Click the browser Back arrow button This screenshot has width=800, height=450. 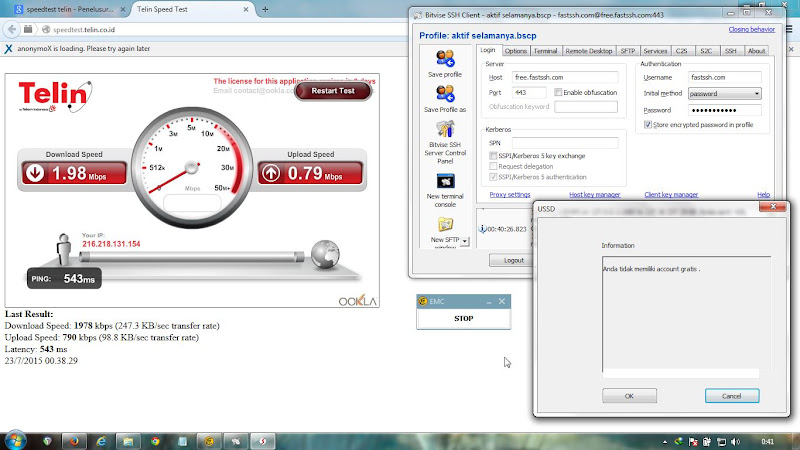[12, 30]
